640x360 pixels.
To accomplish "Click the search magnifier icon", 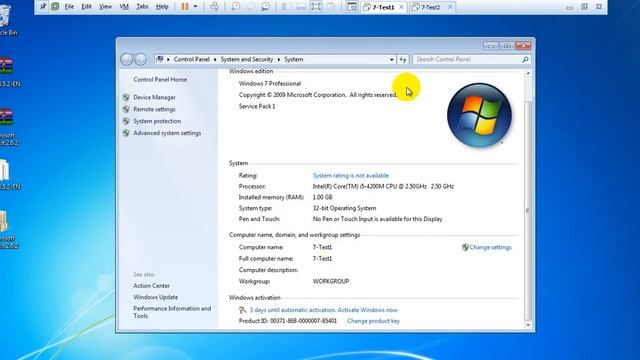I will [x=525, y=60].
